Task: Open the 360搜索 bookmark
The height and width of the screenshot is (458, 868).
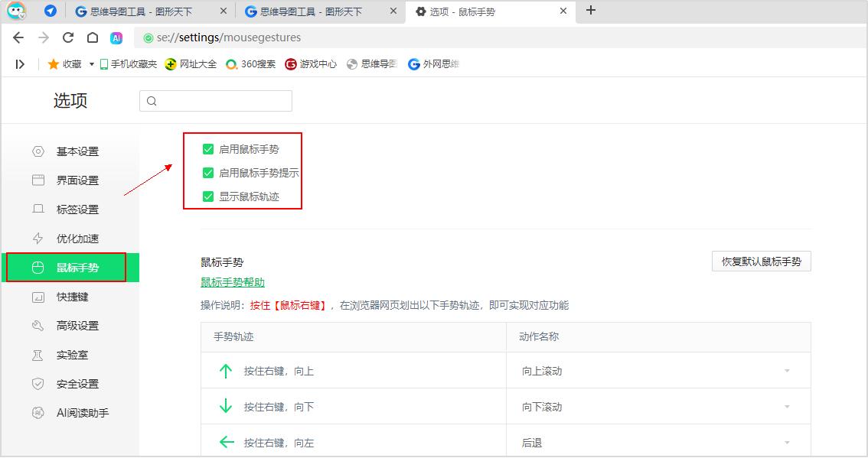Action: [250, 64]
